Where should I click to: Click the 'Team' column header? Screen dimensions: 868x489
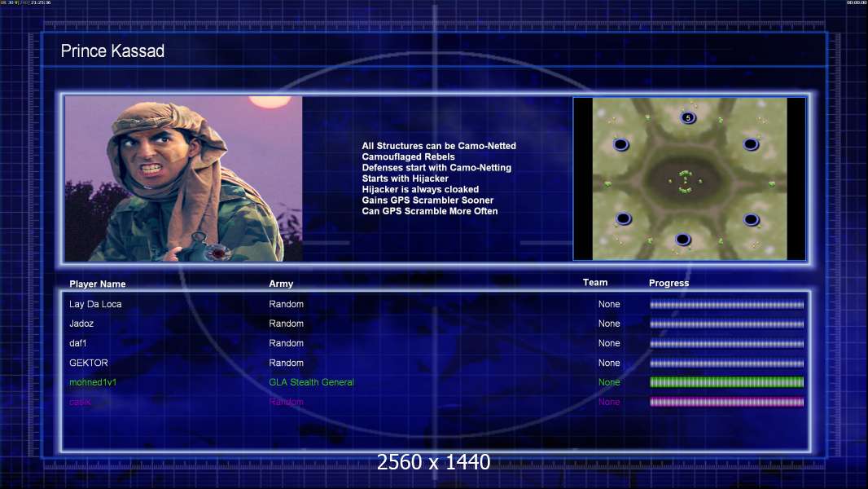[595, 283]
